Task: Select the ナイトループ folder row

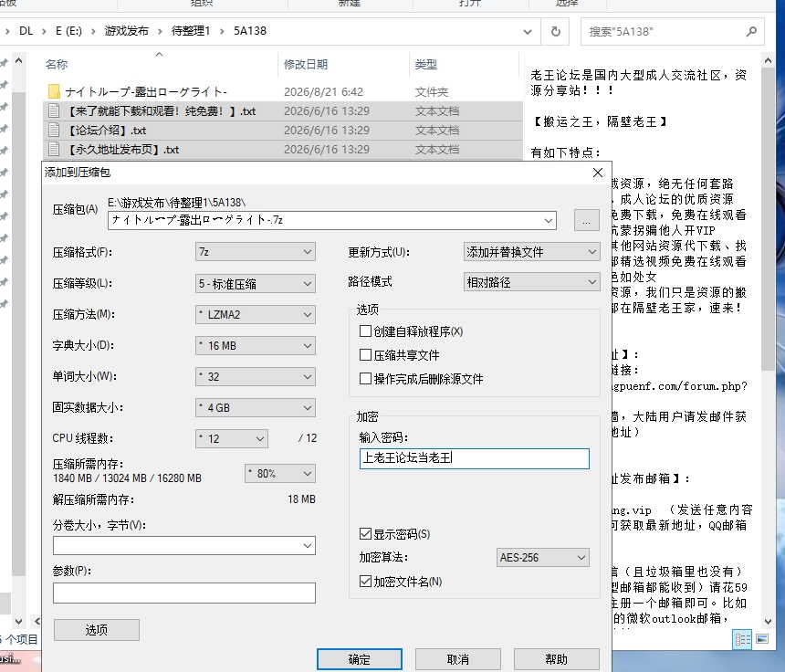Action: pyautogui.click(x=283, y=91)
